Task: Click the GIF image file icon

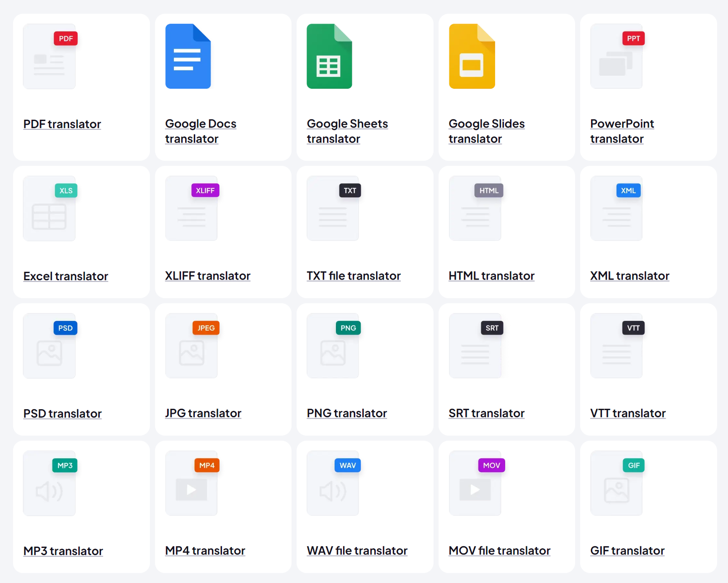Action: (617, 483)
